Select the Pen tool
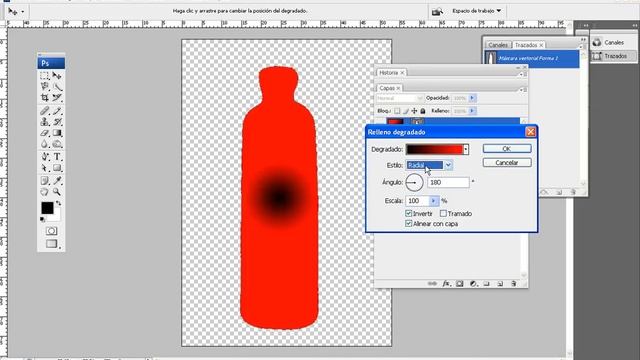 pyautogui.click(x=44, y=157)
